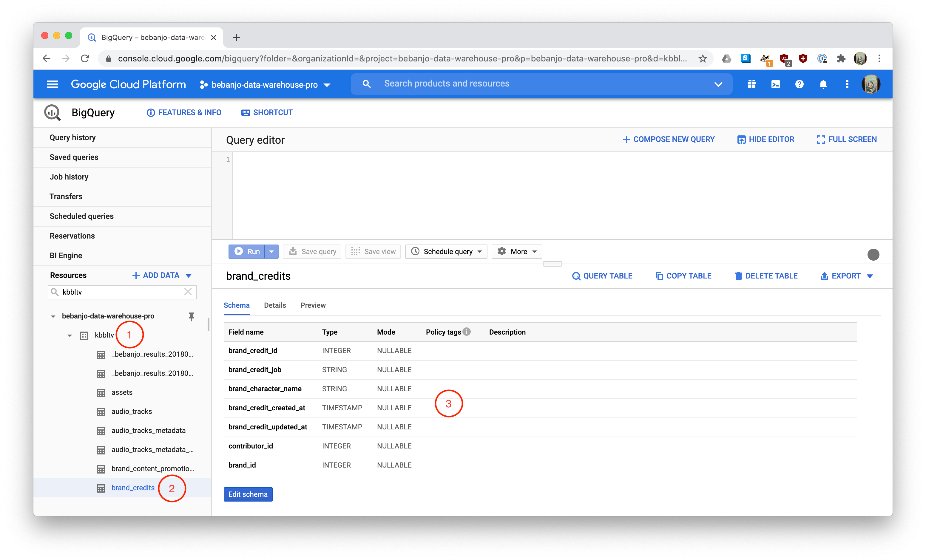This screenshot has width=926, height=560.
Task: Click the Policy tags info icon
Action: point(466,332)
